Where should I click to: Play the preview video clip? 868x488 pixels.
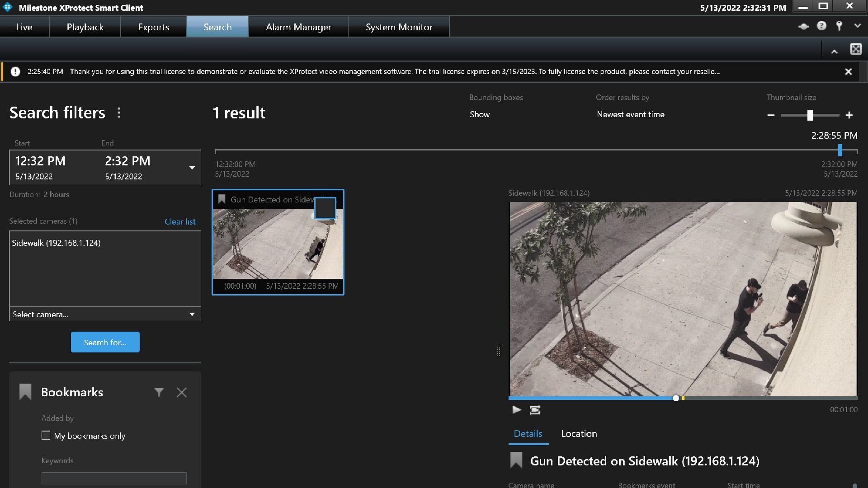516,410
